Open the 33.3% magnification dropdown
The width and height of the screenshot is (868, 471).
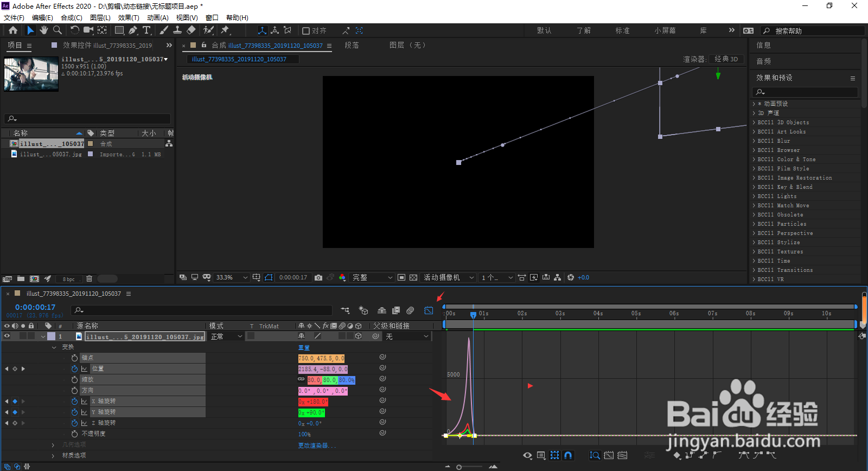[232, 277]
